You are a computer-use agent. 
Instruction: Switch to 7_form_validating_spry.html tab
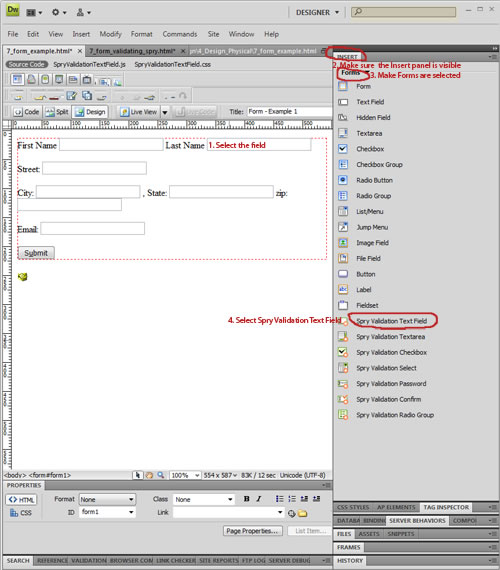(132, 51)
